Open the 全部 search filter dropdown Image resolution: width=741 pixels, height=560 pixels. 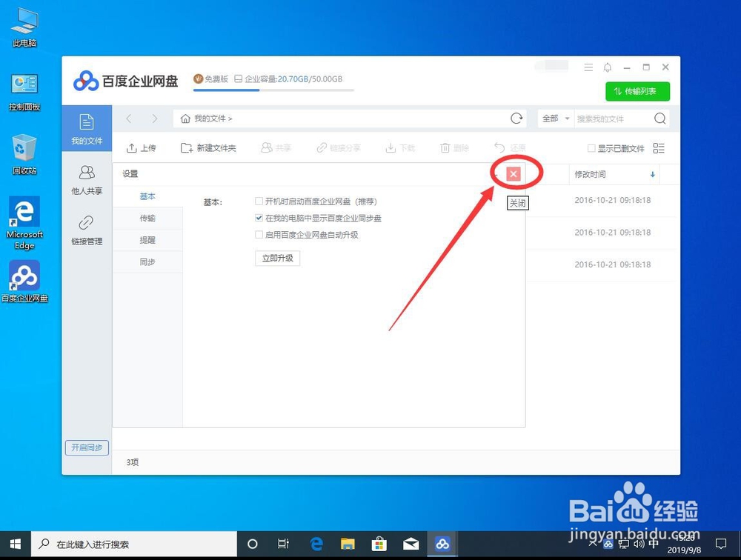[x=556, y=118]
